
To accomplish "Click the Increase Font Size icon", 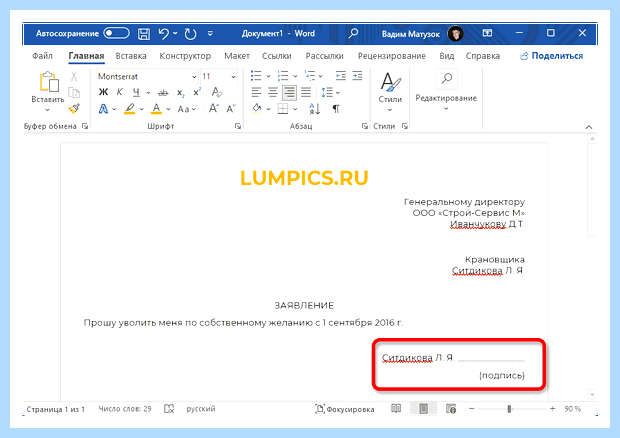I will tap(214, 108).
